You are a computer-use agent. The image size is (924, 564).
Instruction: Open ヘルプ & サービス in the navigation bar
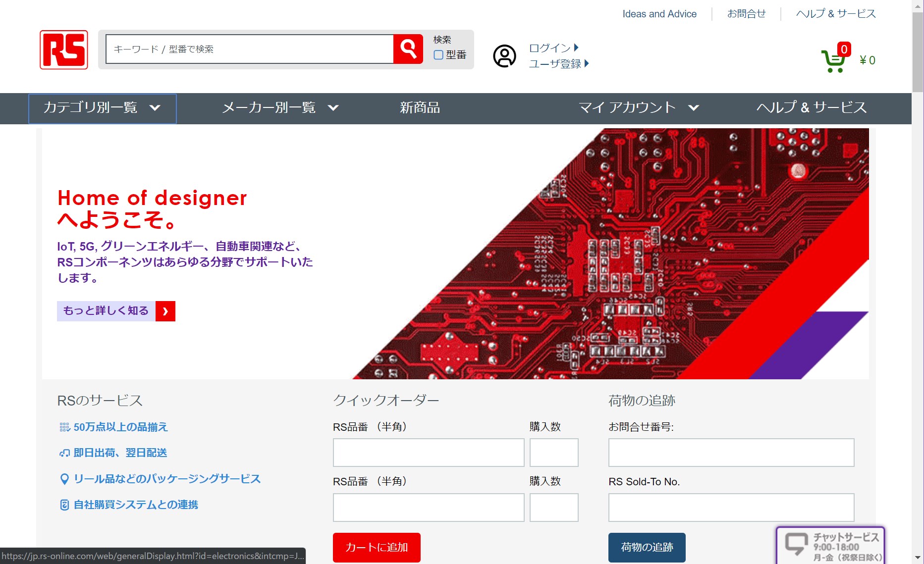(x=812, y=107)
